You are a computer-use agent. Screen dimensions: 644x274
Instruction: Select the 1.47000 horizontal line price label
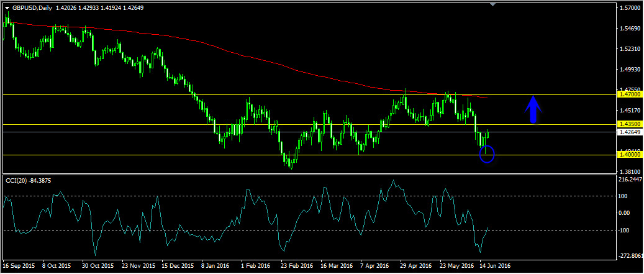(x=630, y=94)
